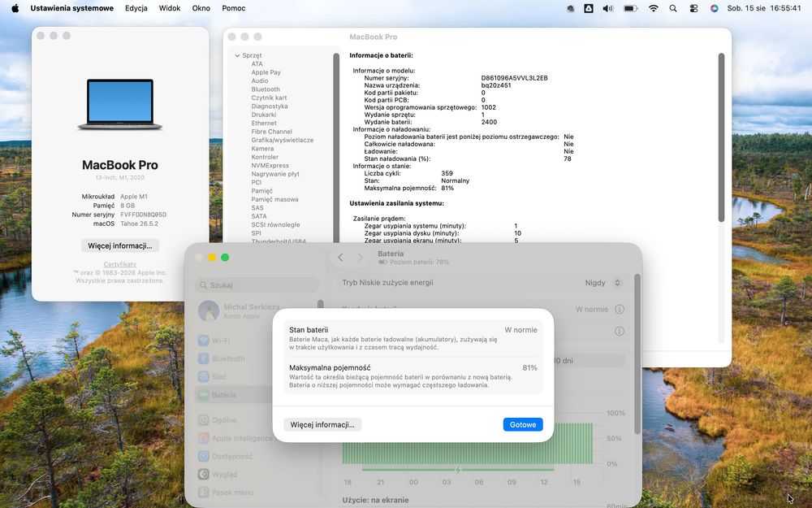The width and height of the screenshot is (812, 508).
Task: Click Maksymalna pojemność 81% in dialog
Action: coord(529,367)
